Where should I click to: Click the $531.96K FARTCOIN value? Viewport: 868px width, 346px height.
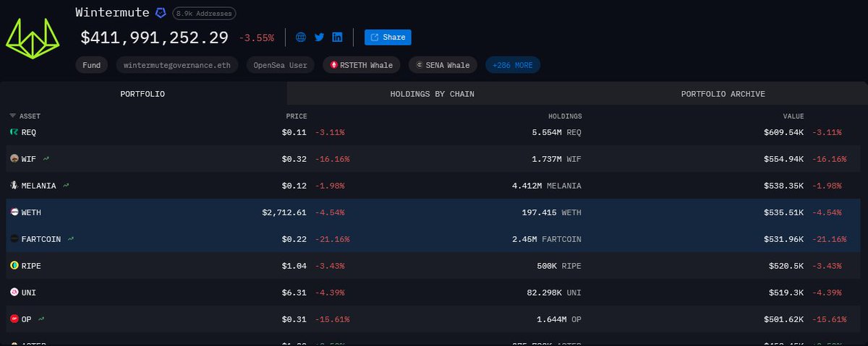tap(784, 239)
